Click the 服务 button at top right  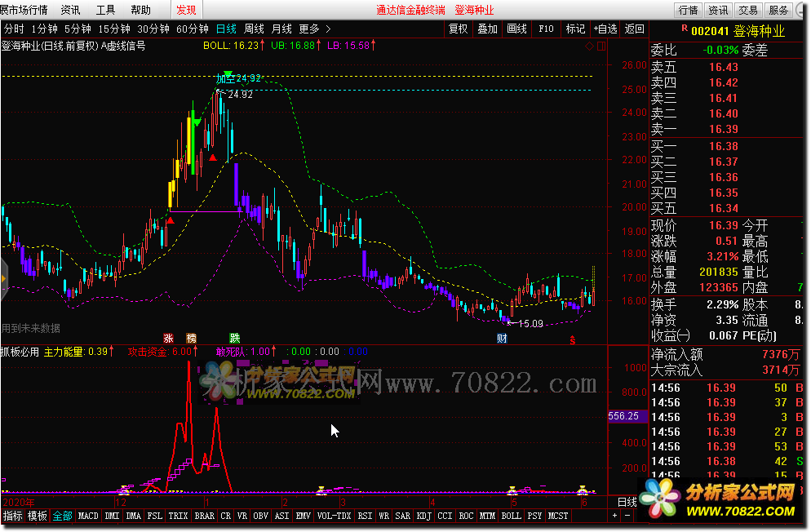point(778,10)
